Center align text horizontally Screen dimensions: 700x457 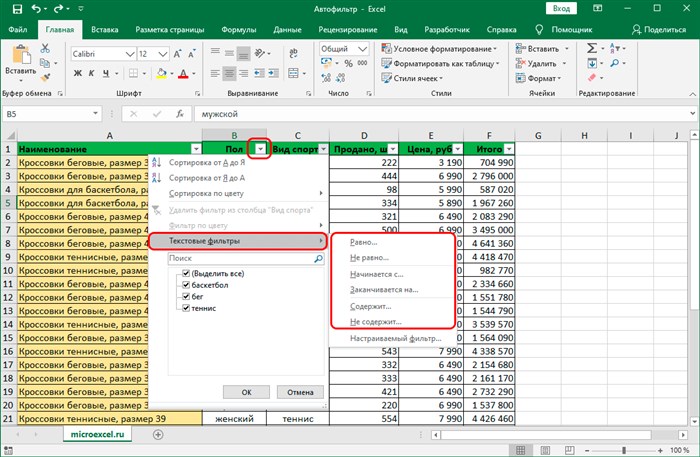click(x=229, y=73)
